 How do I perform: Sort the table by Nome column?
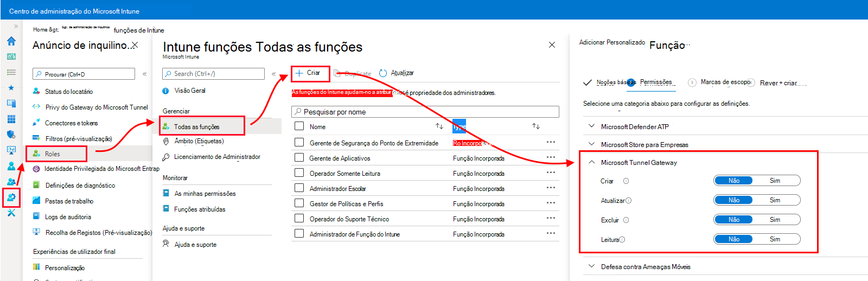point(439,126)
